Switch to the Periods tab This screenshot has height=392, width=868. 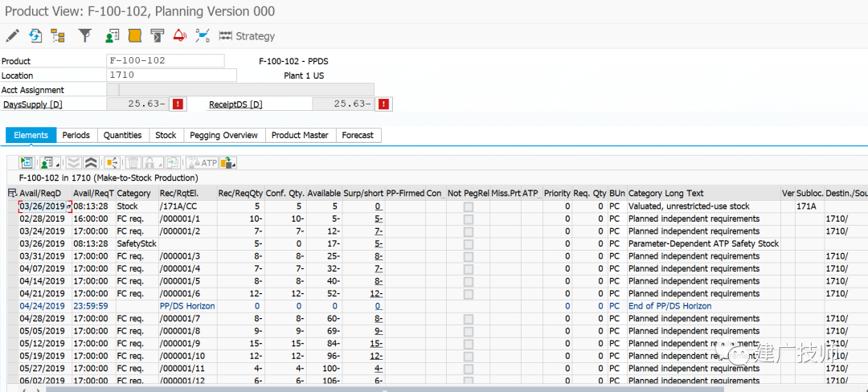point(76,135)
